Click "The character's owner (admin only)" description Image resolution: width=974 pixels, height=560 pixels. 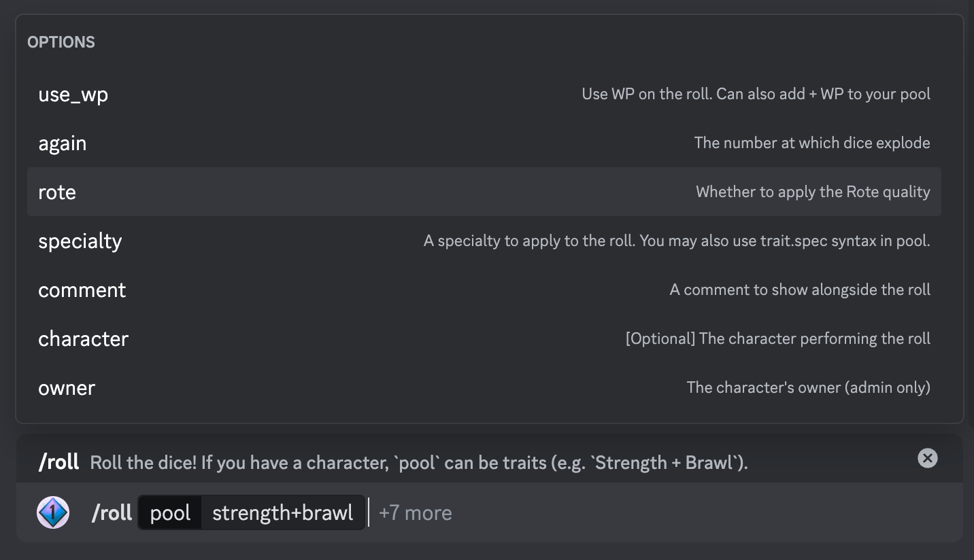coord(808,387)
